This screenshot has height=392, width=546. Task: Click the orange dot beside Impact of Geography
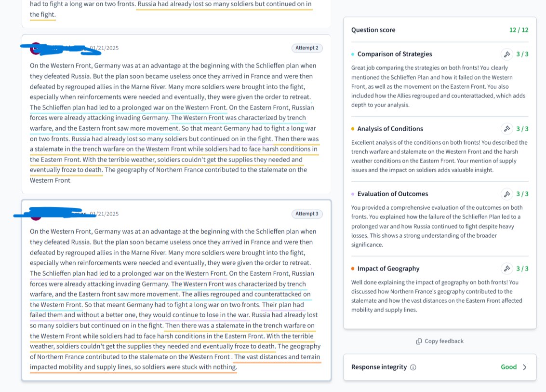[x=353, y=269]
